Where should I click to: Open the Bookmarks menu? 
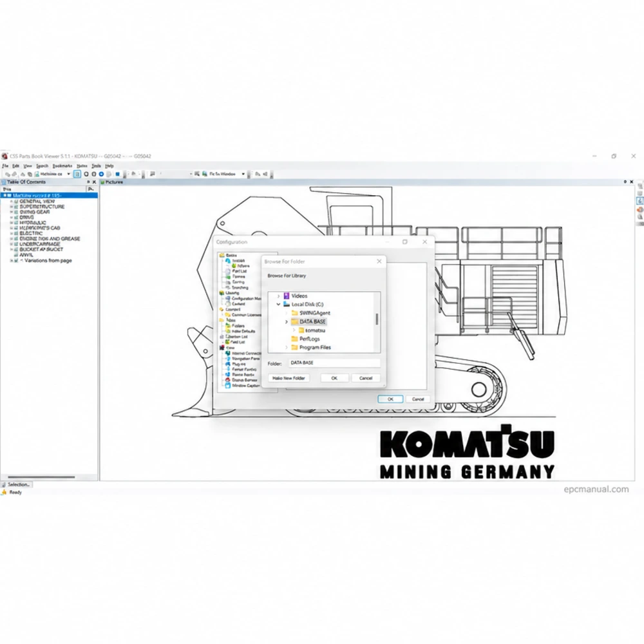tap(62, 166)
